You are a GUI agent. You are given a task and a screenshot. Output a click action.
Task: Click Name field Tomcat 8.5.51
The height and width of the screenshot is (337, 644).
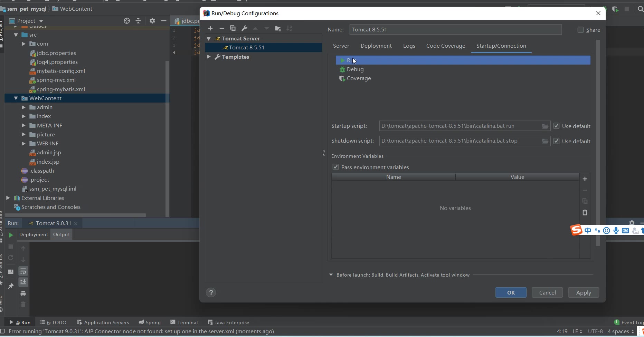click(455, 30)
